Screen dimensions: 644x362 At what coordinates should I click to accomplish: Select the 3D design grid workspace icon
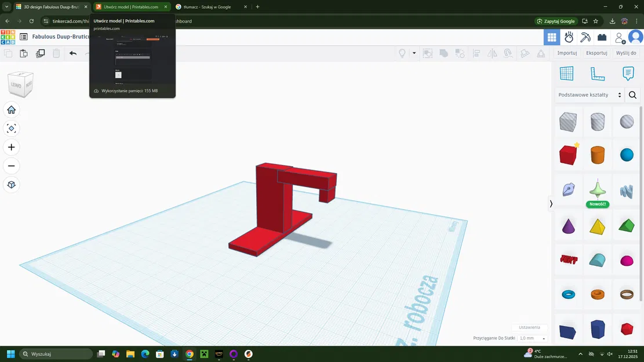[552, 37]
